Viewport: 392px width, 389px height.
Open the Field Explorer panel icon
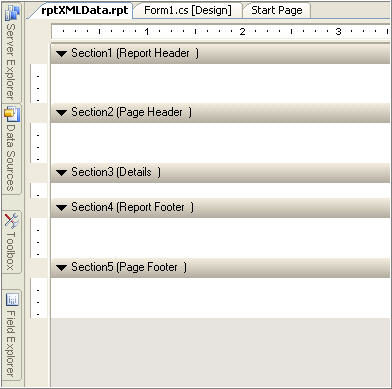pyautogui.click(x=13, y=299)
